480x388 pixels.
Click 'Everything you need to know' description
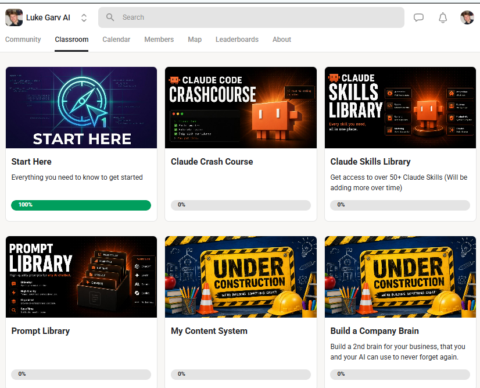tap(77, 177)
